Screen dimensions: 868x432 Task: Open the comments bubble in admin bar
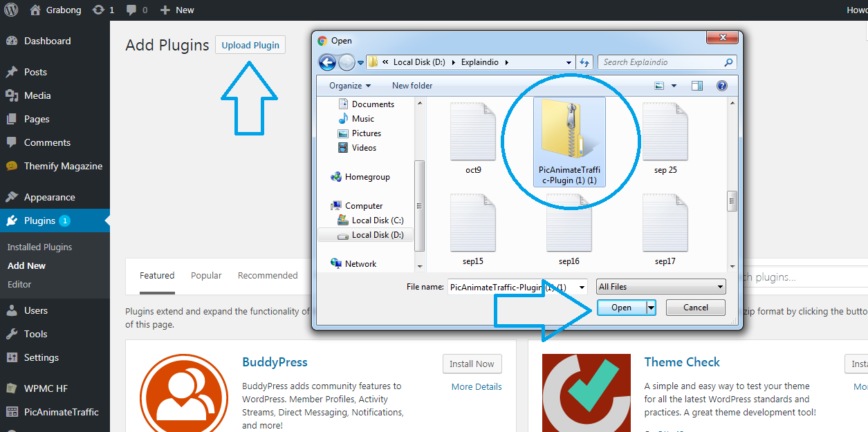point(136,10)
